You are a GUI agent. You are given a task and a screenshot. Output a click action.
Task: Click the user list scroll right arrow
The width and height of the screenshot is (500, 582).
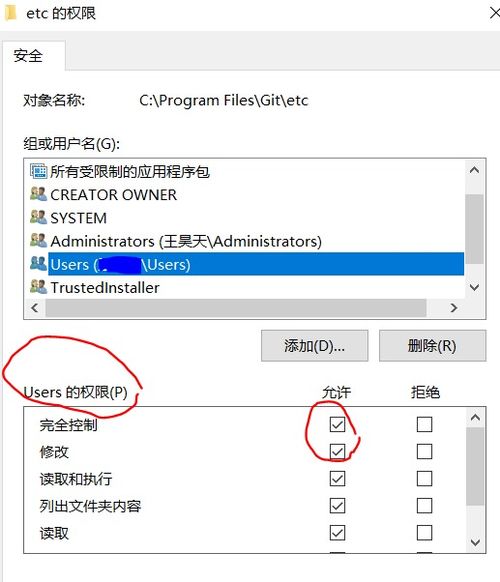[453, 308]
